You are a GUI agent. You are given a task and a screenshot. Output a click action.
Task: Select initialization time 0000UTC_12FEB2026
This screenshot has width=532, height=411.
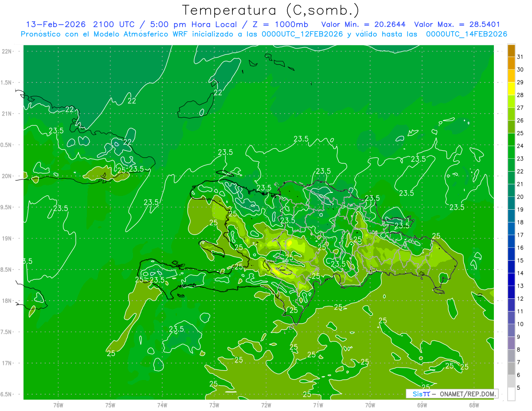click(x=302, y=34)
